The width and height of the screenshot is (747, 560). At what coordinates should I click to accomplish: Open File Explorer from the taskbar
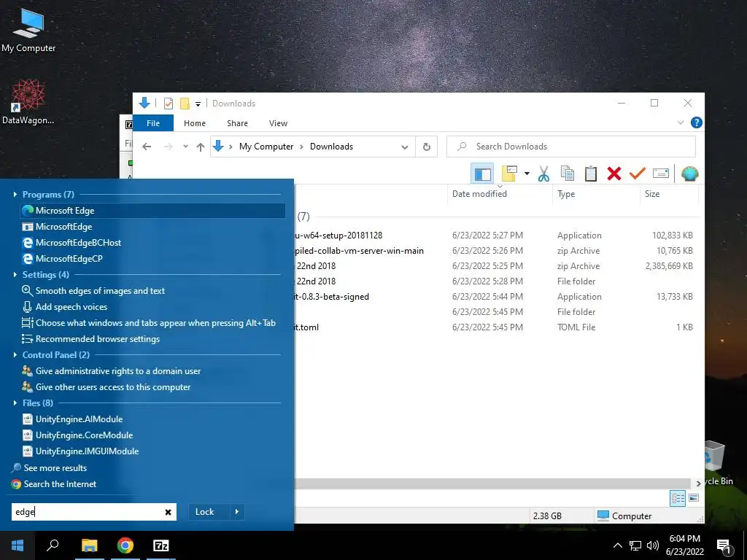89,545
